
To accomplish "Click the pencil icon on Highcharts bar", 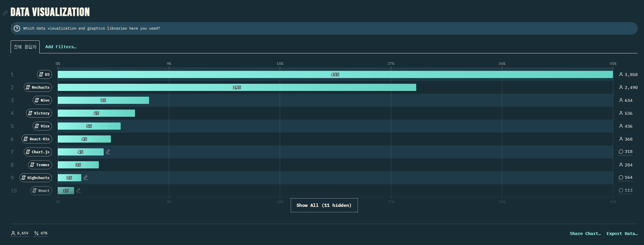I will [86, 178].
